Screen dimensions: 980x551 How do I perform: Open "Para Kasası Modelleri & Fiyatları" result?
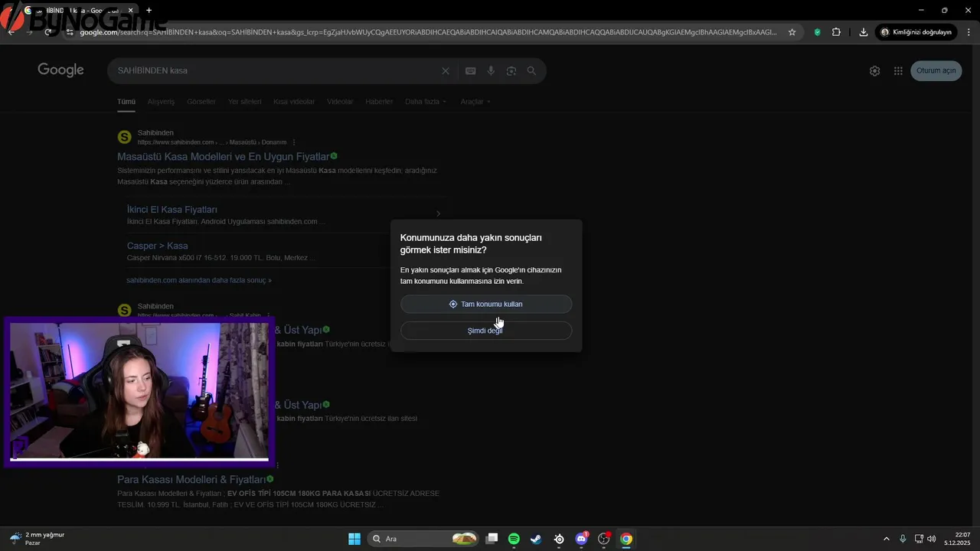[x=191, y=480]
